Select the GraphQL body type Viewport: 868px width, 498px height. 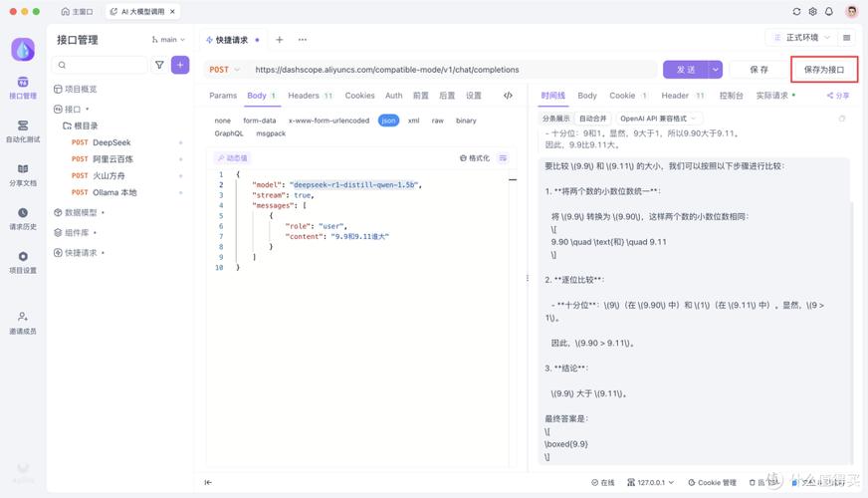click(x=229, y=133)
